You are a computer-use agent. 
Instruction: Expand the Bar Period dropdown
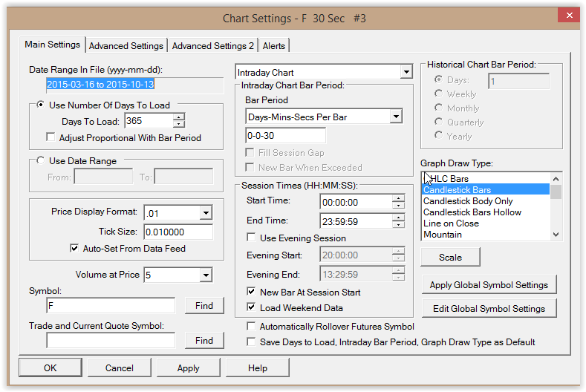click(395, 117)
